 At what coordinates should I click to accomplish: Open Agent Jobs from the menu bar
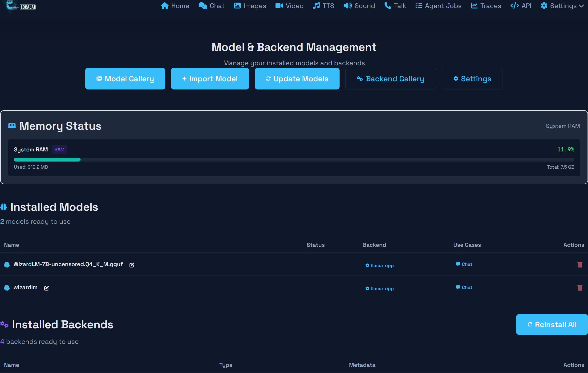pos(438,6)
